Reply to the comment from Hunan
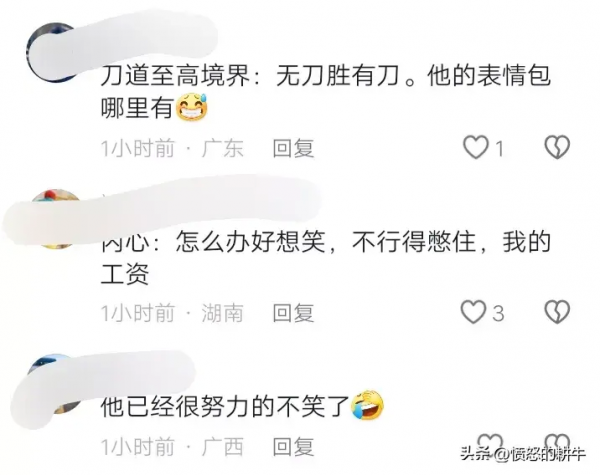Viewport: 600px width, 475px height. [x=293, y=313]
